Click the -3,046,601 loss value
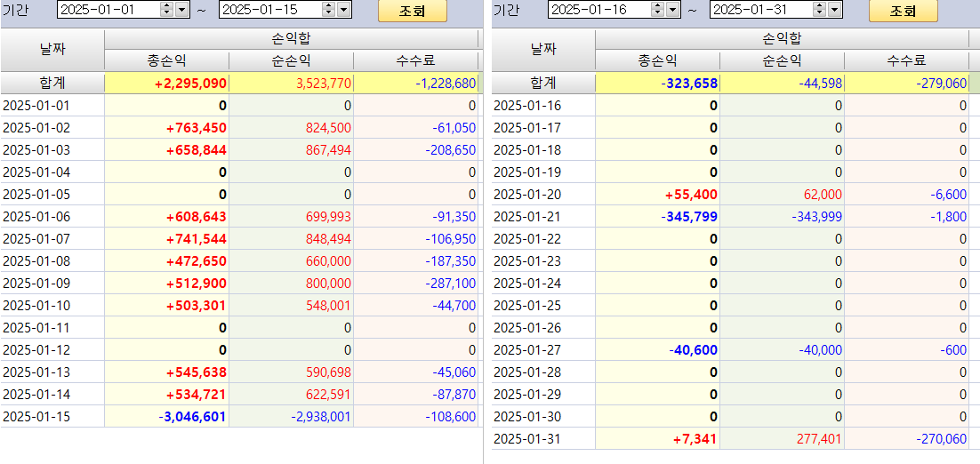980x464 pixels. 192,417
